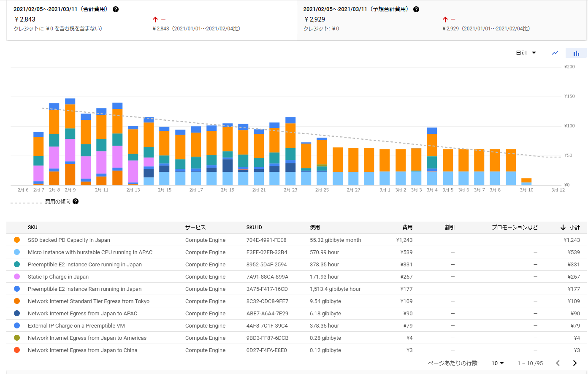Click the 3月 10 bar in the chart
Screen dimensions: 588x374
pos(526,182)
